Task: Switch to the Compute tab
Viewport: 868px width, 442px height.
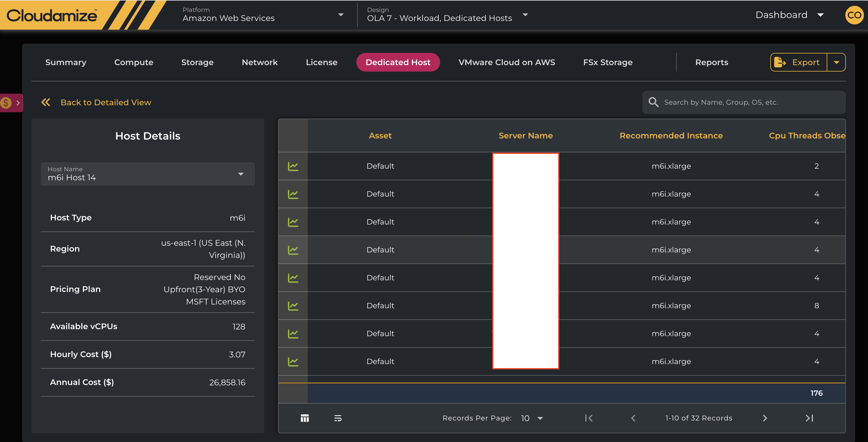Action: [x=134, y=62]
